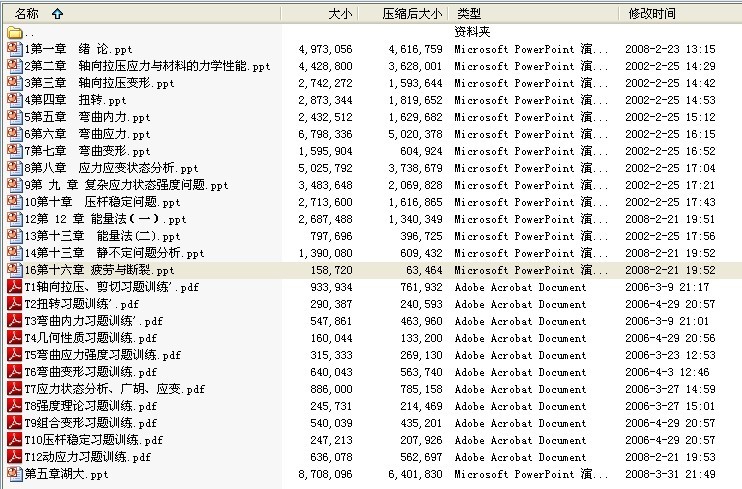Click size value 2,687,488
Viewport: 742px width, 489px height.
tap(325, 220)
